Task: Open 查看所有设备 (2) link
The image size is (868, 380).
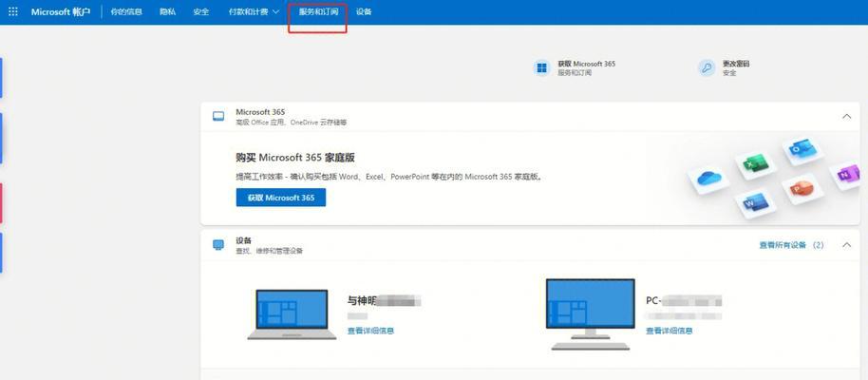Action: pyautogui.click(x=792, y=245)
